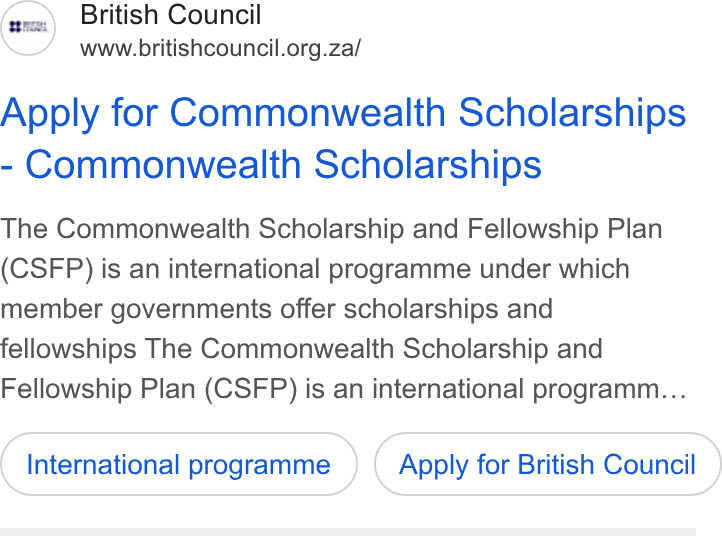The image size is (722, 536).
Task: Click the last snippet line 'Fellowship Plan (CSFP)'
Action: (149, 389)
